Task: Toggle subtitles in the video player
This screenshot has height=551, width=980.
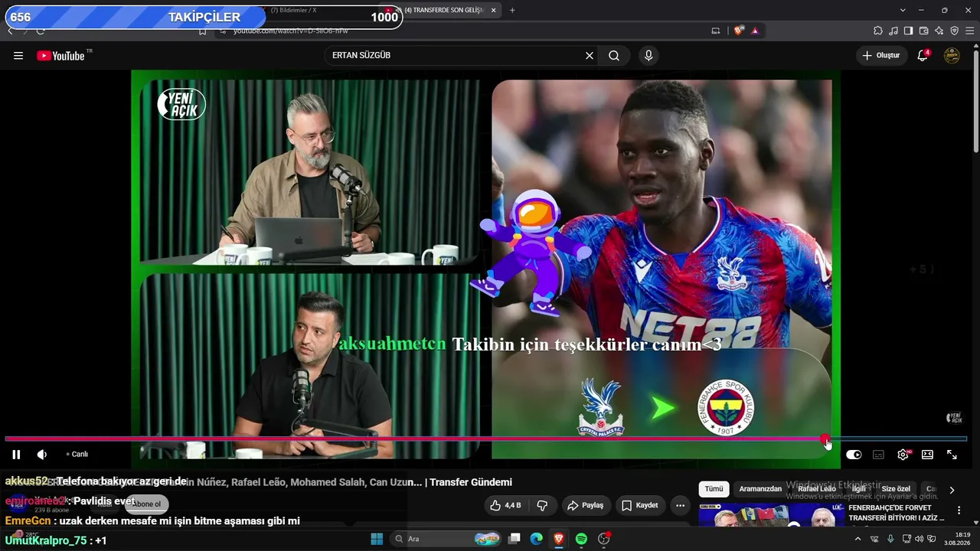Action: (878, 455)
